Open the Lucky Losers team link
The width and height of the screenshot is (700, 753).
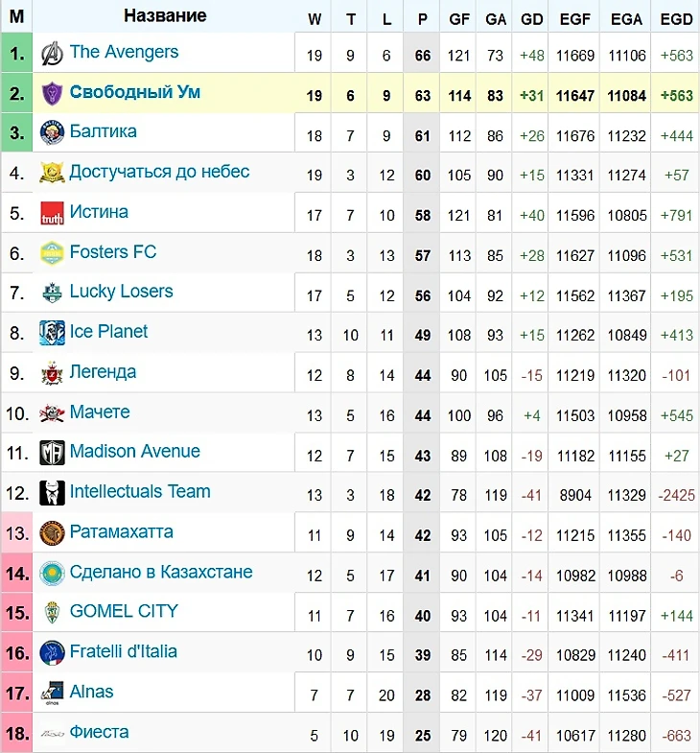coord(121,292)
